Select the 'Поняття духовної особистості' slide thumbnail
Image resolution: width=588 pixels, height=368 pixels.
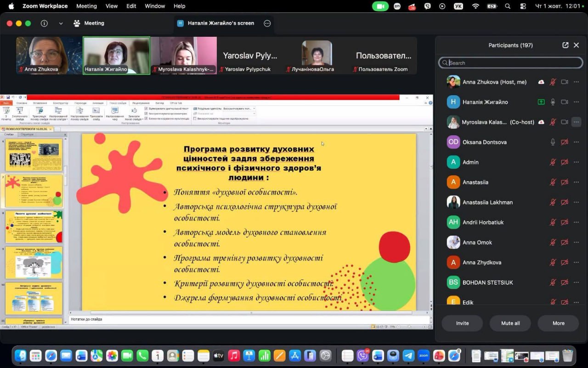pyautogui.click(x=34, y=226)
